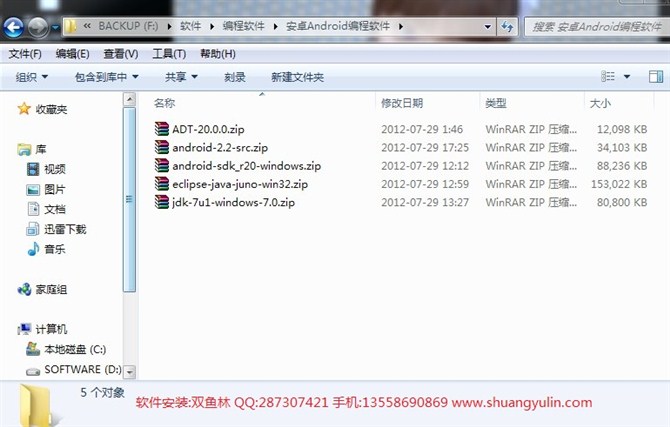
Task: Open the 查看(V) menu
Action: coord(121,54)
